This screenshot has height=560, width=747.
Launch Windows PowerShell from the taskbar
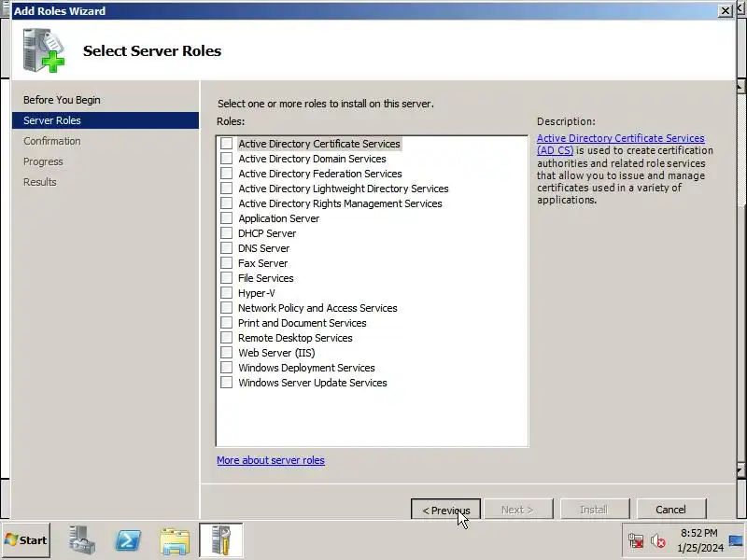point(128,540)
